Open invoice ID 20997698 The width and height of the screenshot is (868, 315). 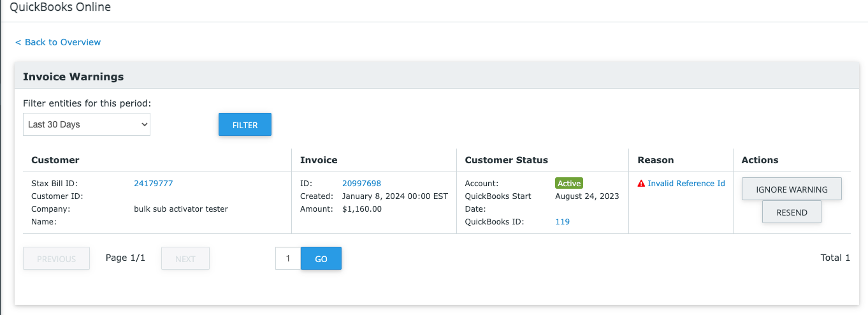tap(361, 184)
